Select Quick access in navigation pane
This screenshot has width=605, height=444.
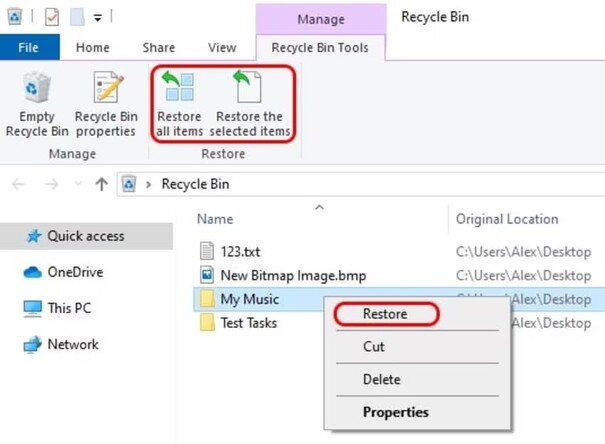[88, 236]
